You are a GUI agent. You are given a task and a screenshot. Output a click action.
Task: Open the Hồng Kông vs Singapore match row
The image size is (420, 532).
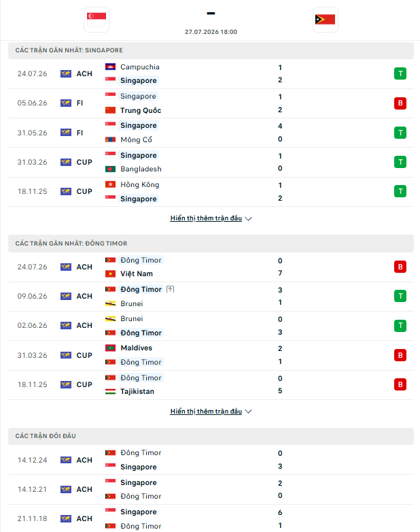(x=211, y=192)
